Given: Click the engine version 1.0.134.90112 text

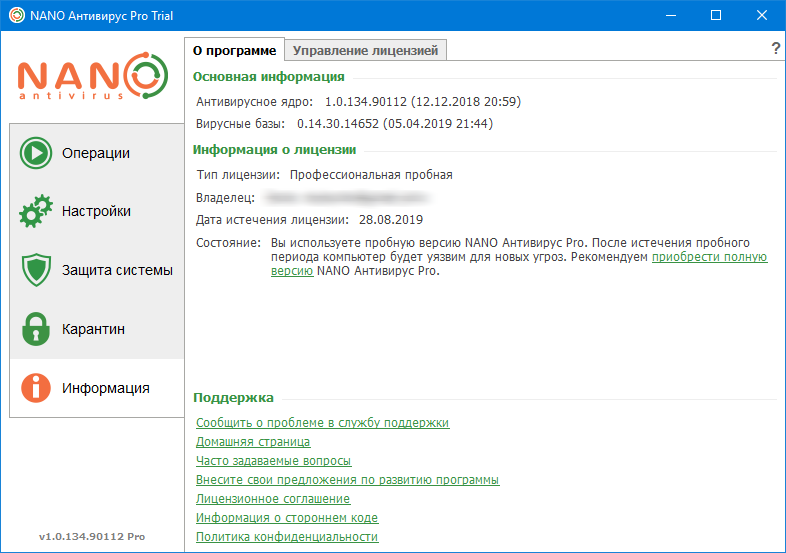Looking at the screenshot, I should 423,102.
